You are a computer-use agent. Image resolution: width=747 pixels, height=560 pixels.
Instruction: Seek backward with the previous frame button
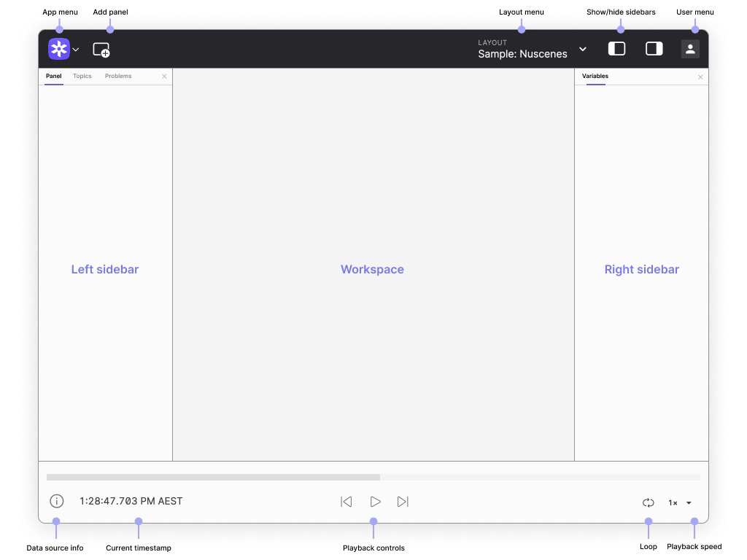(347, 502)
